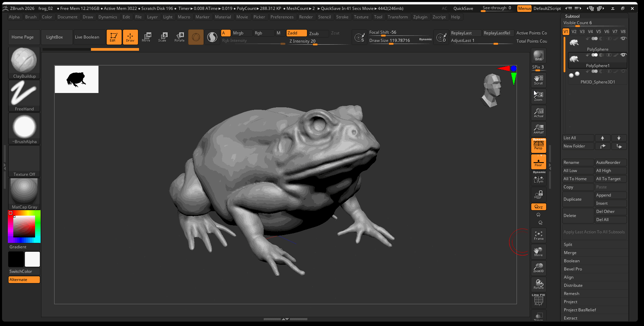Toggle Persp perspective mode
This screenshot has width=644, height=326.
[x=538, y=145]
